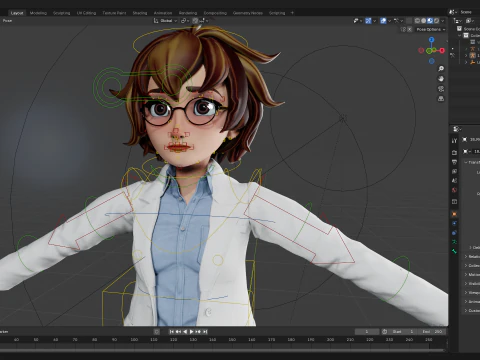Select rendered viewport shading
The image size is (480, 360).
click(436, 21)
